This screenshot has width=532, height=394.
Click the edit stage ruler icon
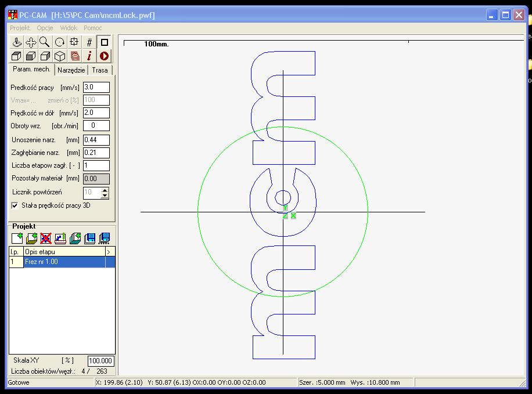(60, 238)
